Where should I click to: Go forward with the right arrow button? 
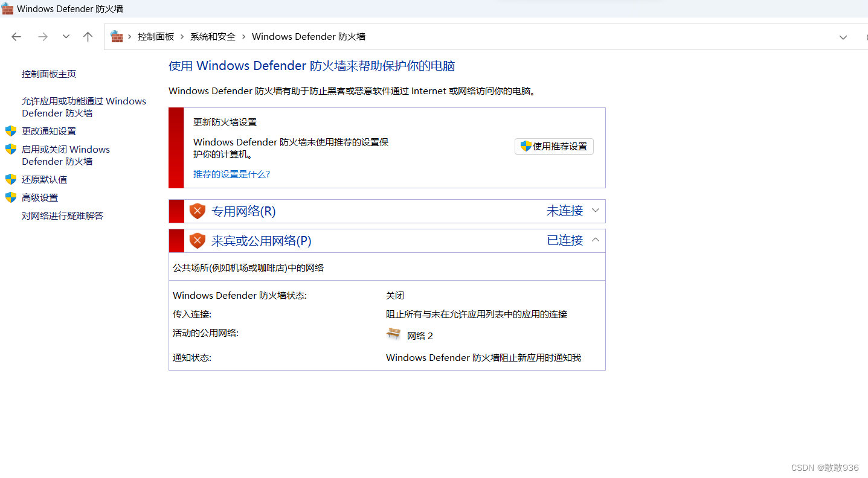click(43, 37)
